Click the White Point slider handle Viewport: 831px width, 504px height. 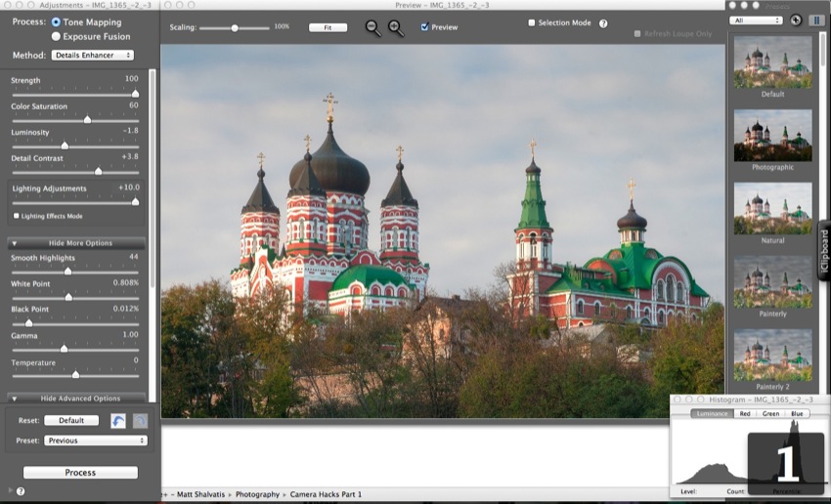[x=68, y=297]
